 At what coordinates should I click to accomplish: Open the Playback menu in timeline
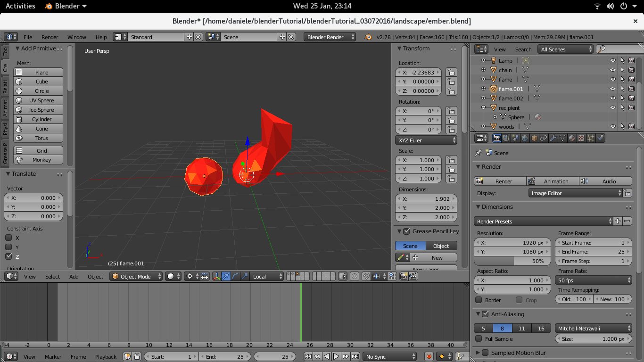click(106, 357)
